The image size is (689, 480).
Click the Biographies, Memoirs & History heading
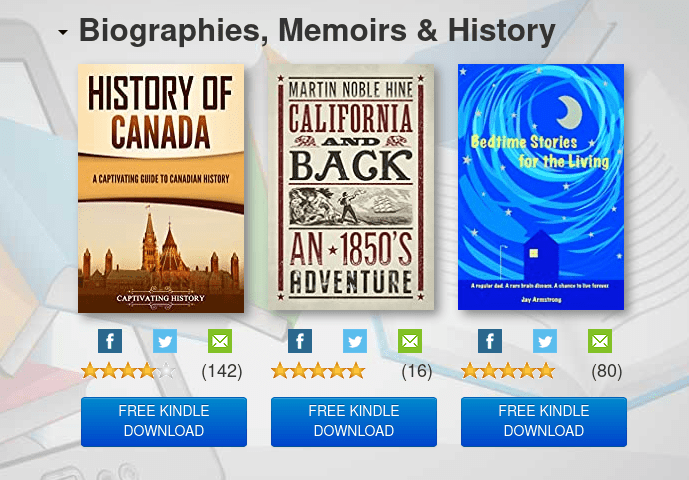pyautogui.click(x=316, y=32)
